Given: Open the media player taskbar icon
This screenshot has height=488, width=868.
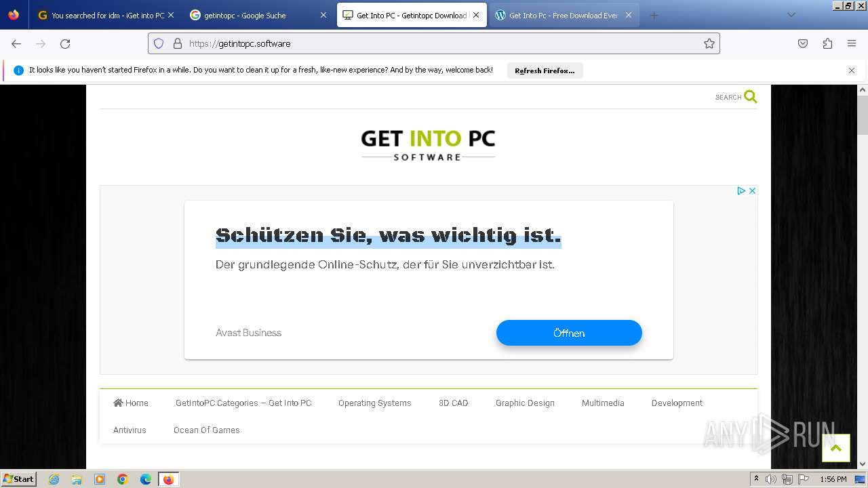Looking at the screenshot, I should pyautogui.click(x=100, y=479).
